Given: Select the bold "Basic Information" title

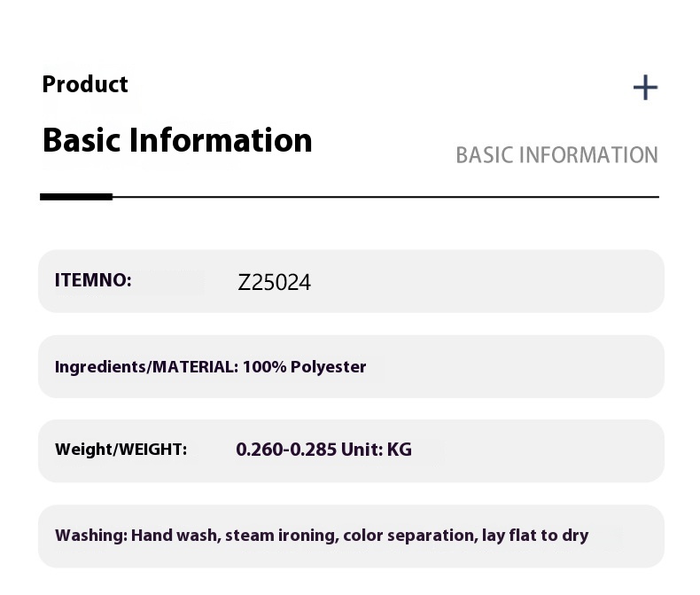Looking at the screenshot, I should click(x=177, y=140).
